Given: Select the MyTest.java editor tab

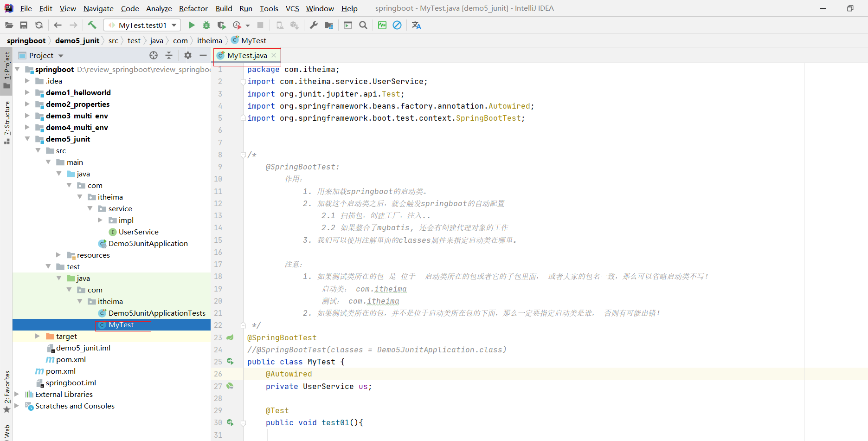Looking at the screenshot, I should [x=247, y=55].
